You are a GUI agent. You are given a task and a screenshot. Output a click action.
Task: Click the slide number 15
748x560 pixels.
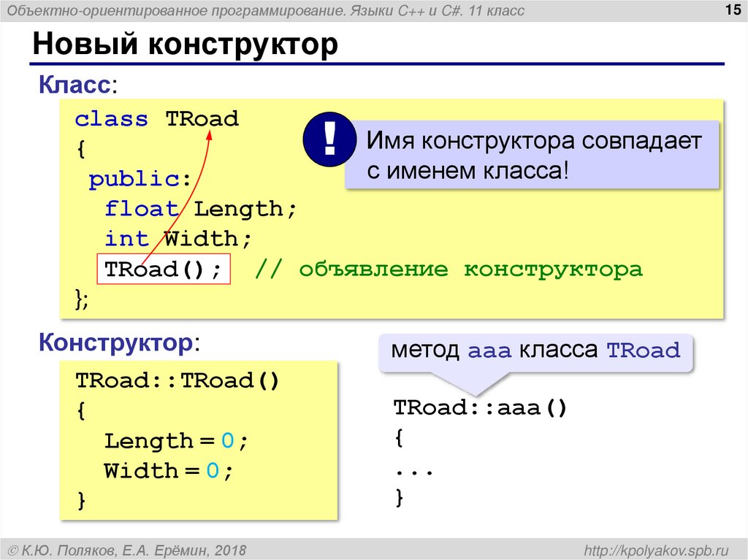[733, 9]
